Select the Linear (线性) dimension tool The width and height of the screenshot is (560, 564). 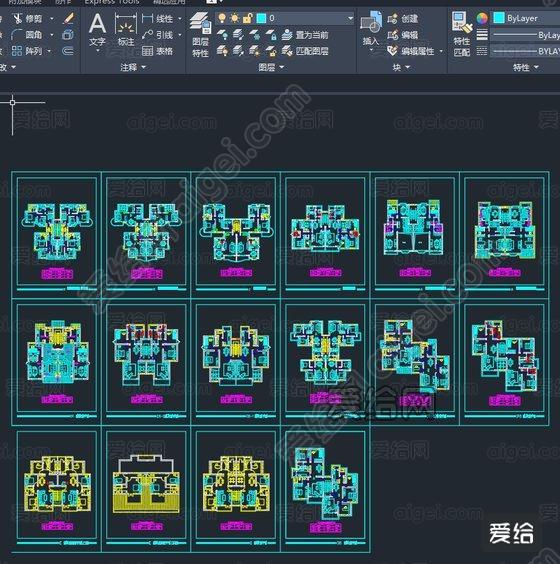click(158, 18)
